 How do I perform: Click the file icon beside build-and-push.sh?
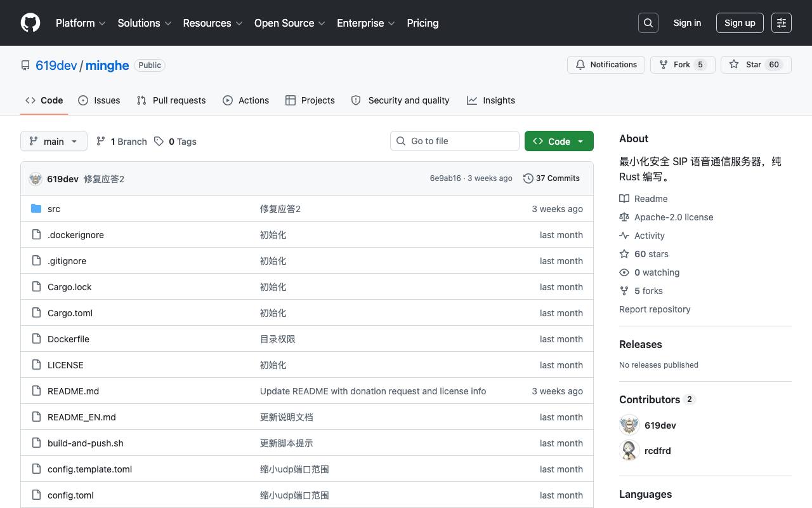tap(36, 443)
